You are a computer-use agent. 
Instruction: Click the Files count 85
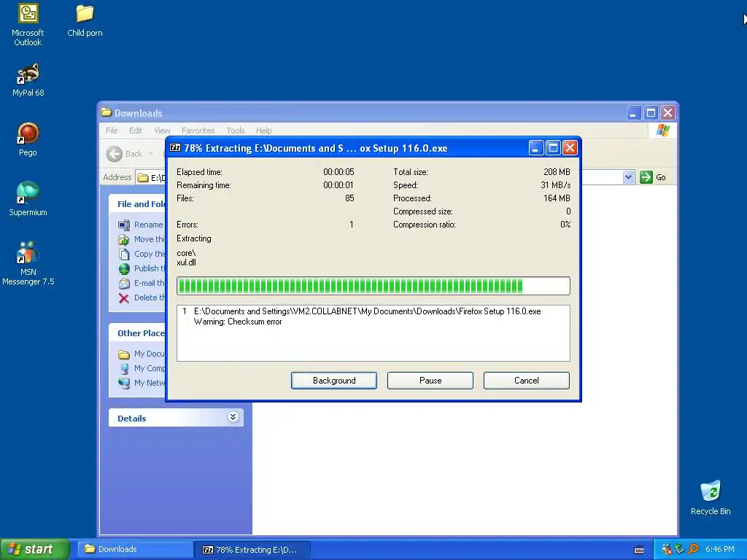[349, 198]
